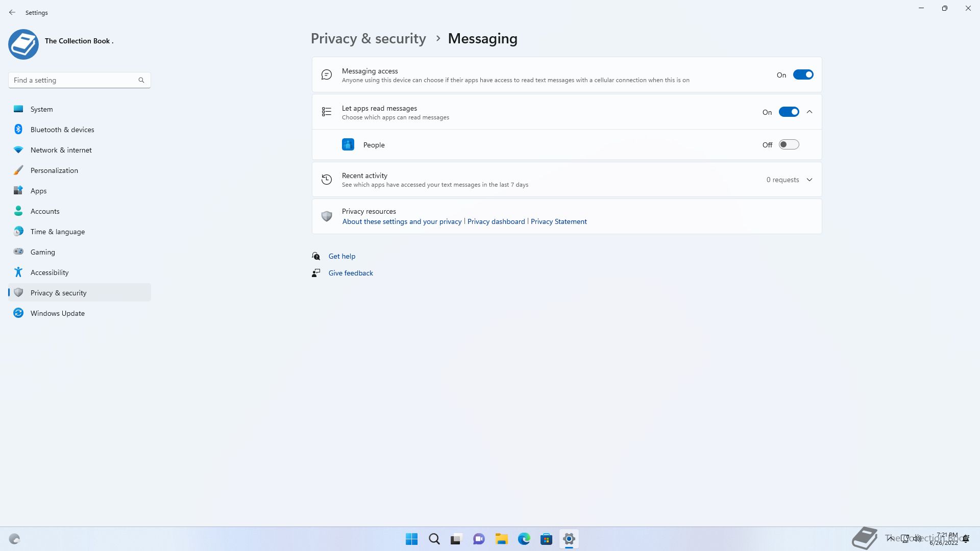Viewport: 980px width, 551px height.
Task: Open the Privacy dashboard link
Action: [496, 221]
